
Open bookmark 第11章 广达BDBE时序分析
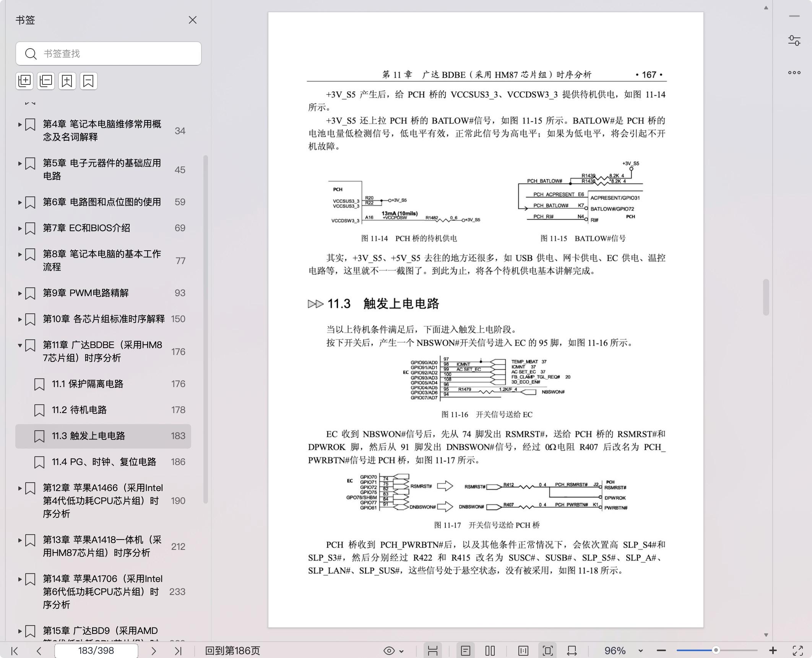tap(102, 352)
